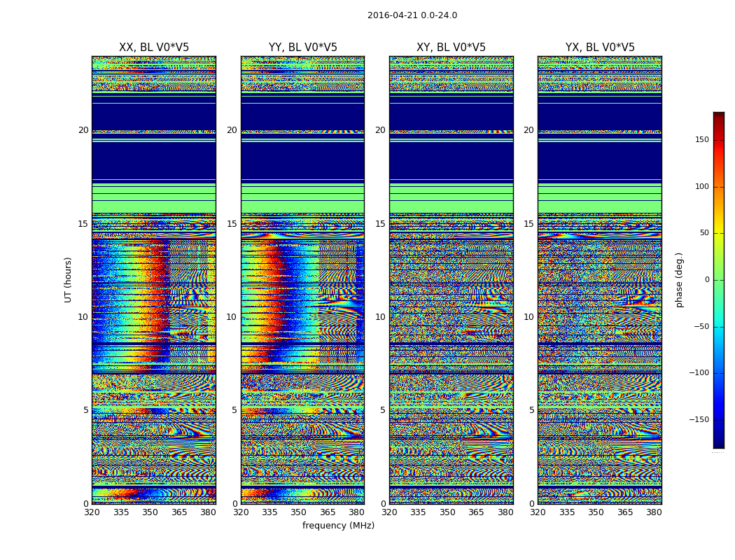
Task: Click the 'frequency (MHz)' x-axis label
Action: (338, 526)
